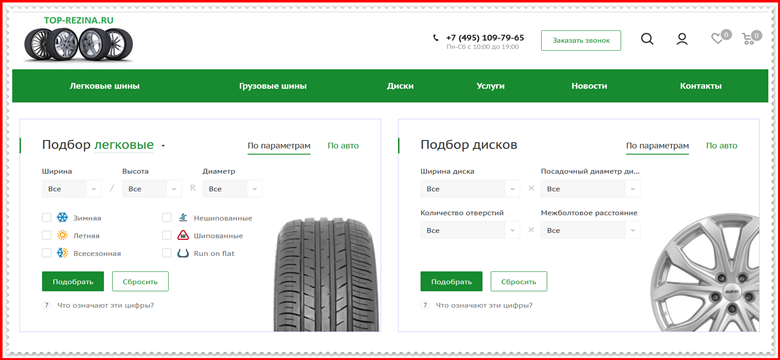The height and width of the screenshot is (360, 780).
Task: Tick the Нешипованные checkbox
Action: point(167,218)
